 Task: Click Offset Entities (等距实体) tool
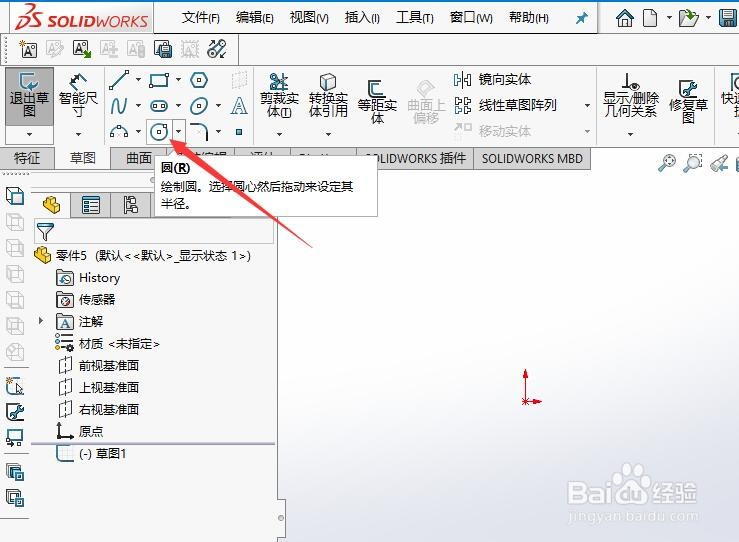click(x=377, y=102)
